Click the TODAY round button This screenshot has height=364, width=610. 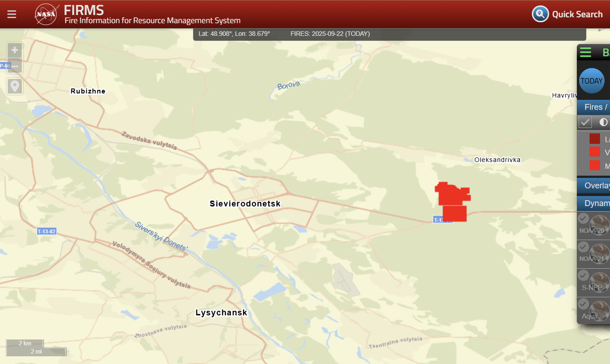pos(592,81)
